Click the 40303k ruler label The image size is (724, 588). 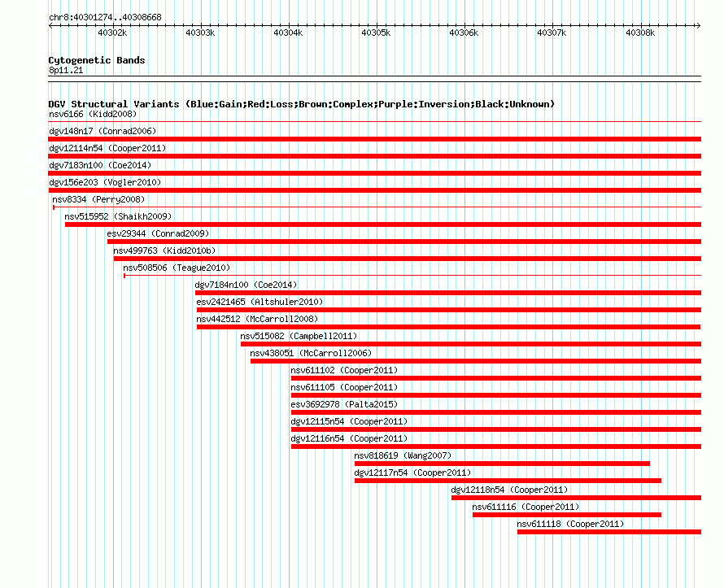tap(200, 33)
